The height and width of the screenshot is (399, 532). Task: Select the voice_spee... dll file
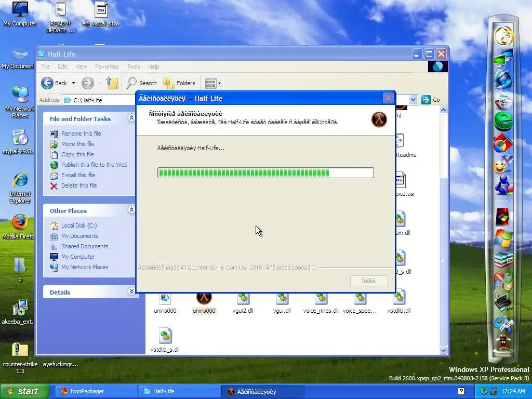pos(360,303)
